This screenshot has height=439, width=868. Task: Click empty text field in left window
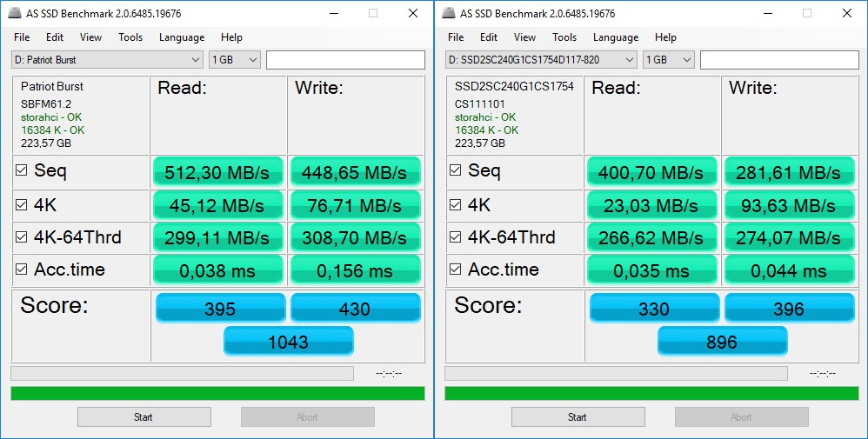[345, 60]
